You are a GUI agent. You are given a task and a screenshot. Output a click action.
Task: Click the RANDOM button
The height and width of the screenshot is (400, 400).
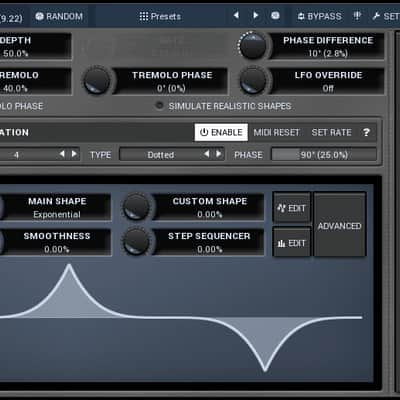coord(59,16)
